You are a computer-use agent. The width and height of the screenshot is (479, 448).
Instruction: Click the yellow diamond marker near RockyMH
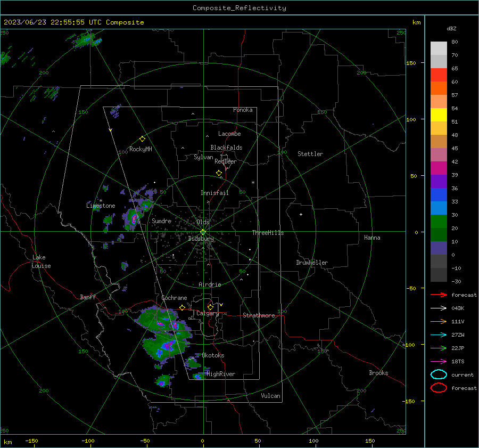[x=142, y=139]
